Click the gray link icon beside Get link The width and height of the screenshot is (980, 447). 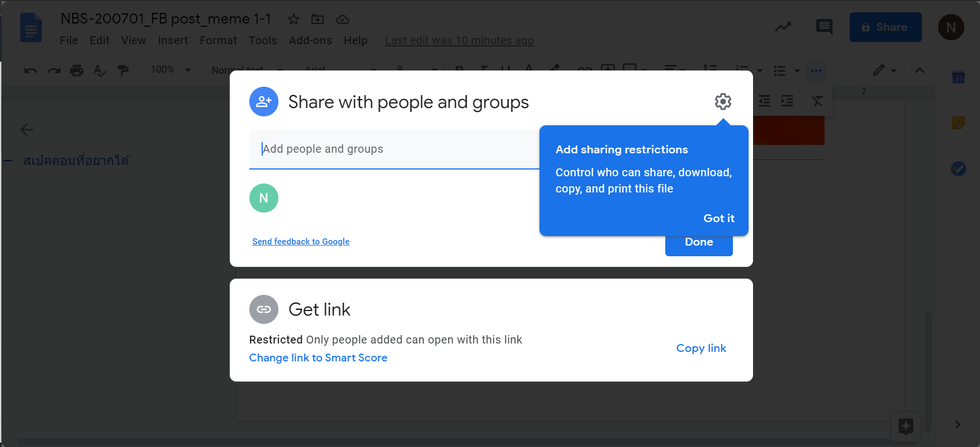coord(264,309)
